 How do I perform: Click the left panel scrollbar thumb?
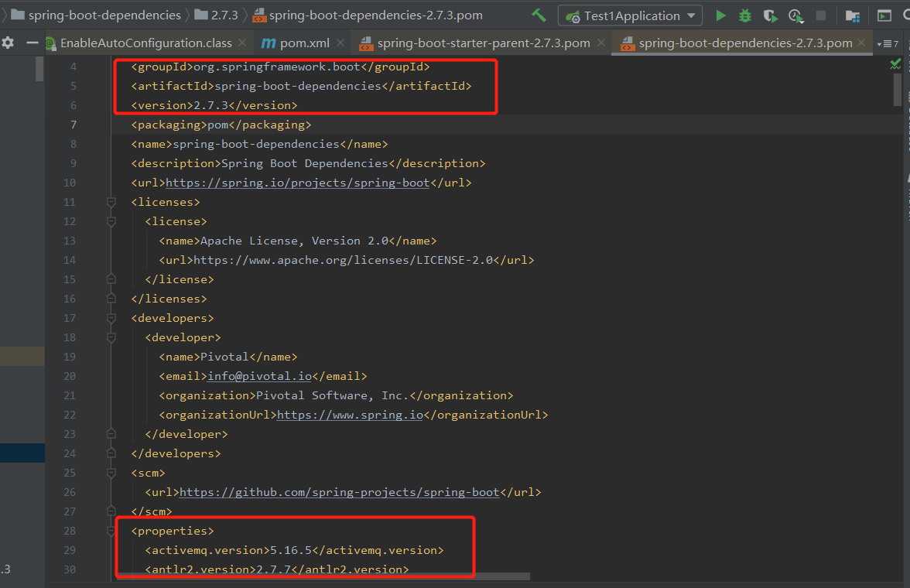(x=39, y=69)
